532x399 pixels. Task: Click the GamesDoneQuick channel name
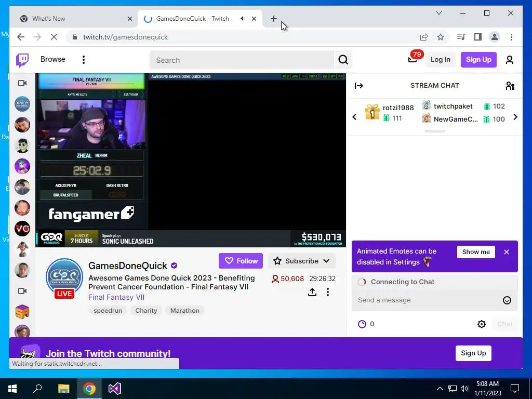128,265
